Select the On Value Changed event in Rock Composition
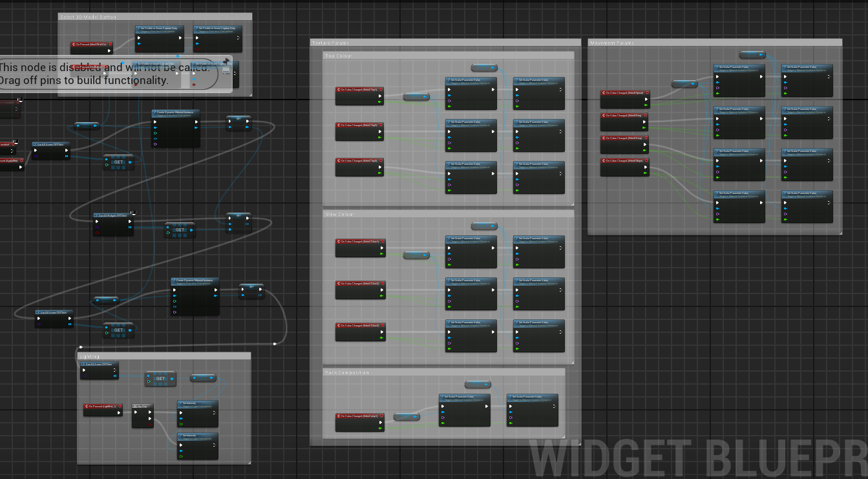Image resolution: width=868 pixels, height=479 pixels. [x=359, y=422]
